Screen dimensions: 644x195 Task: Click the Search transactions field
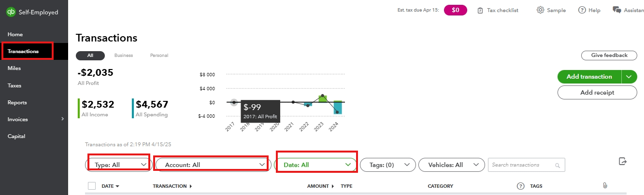click(522, 165)
